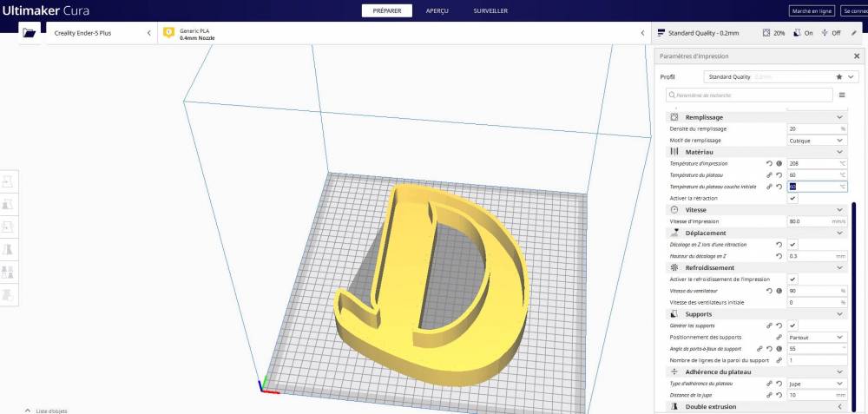Open the Creality Ender-5 Plus printer selector
Image resolution: width=868 pixels, height=414 pixels.
[x=102, y=33]
